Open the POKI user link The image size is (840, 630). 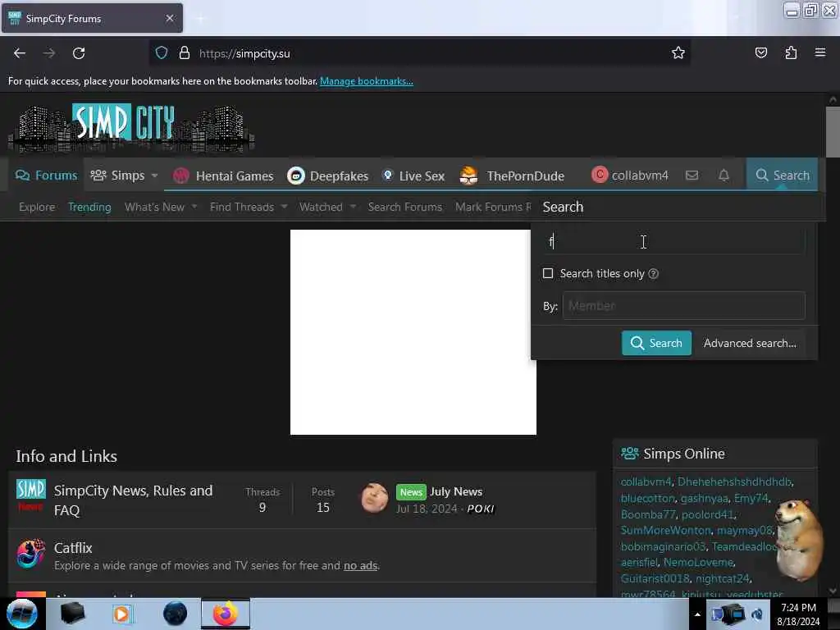point(481,509)
